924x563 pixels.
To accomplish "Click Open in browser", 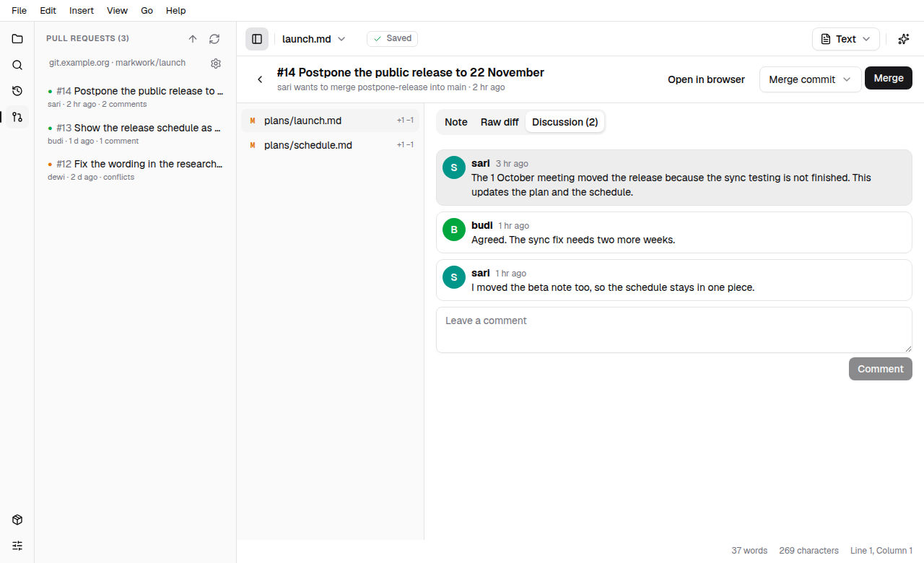I will [x=706, y=79].
